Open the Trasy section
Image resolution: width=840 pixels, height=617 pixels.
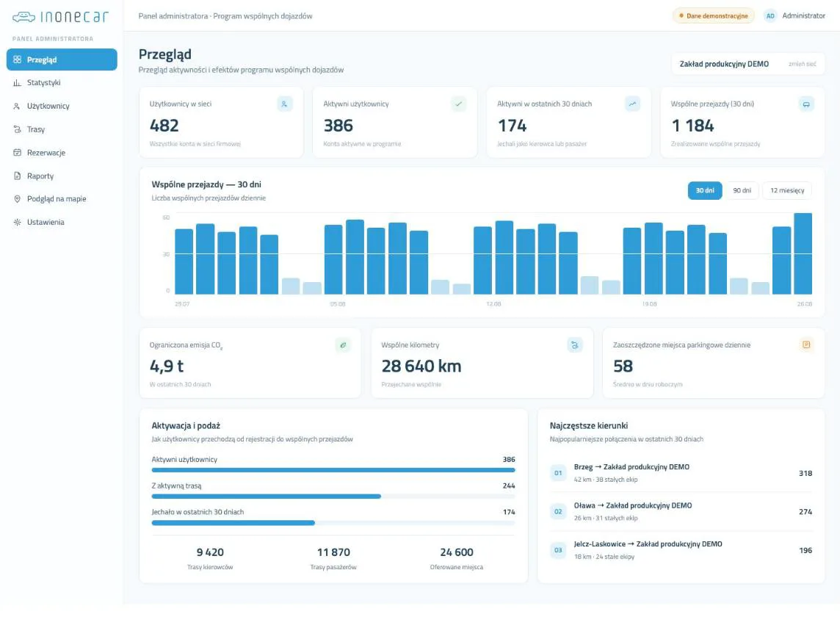pyautogui.click(x=62, y=129)
